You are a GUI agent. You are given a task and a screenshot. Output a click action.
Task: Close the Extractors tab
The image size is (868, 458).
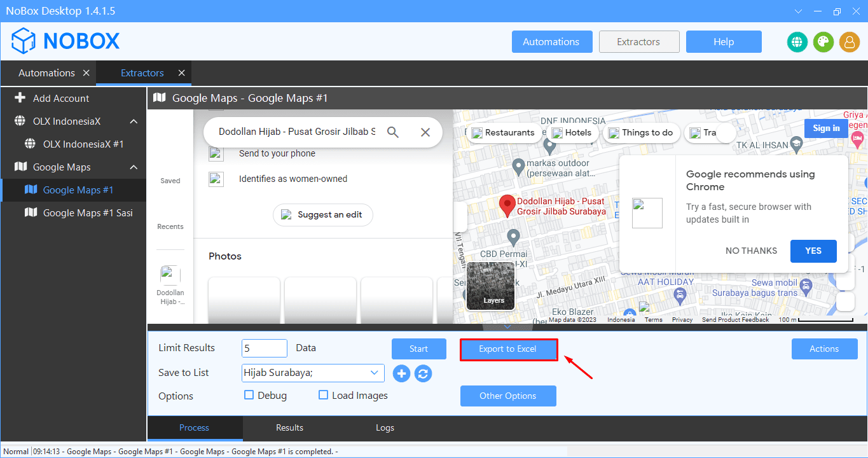pos(181,73)
